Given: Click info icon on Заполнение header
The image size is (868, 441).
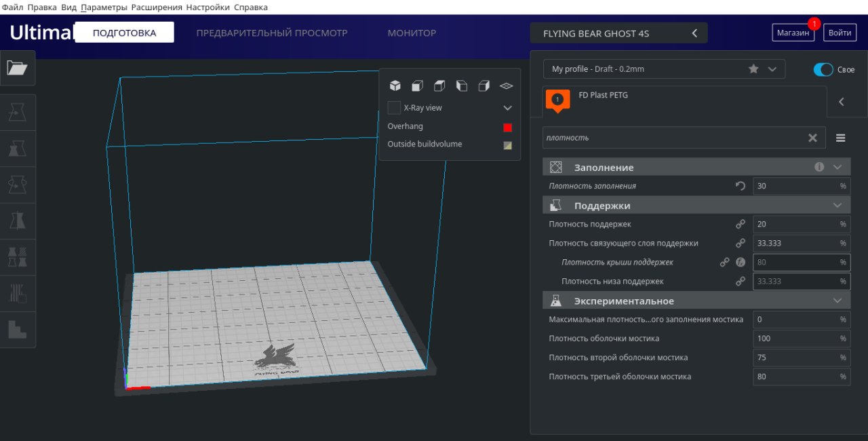Looking at the screenshot, I should pyautogui.click(x=819, y=167).
